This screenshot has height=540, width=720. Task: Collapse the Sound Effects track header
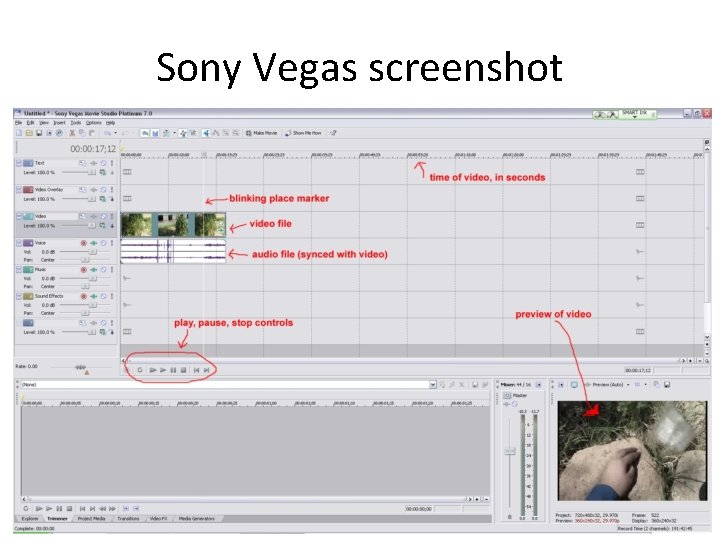click(x=19, y=296)
